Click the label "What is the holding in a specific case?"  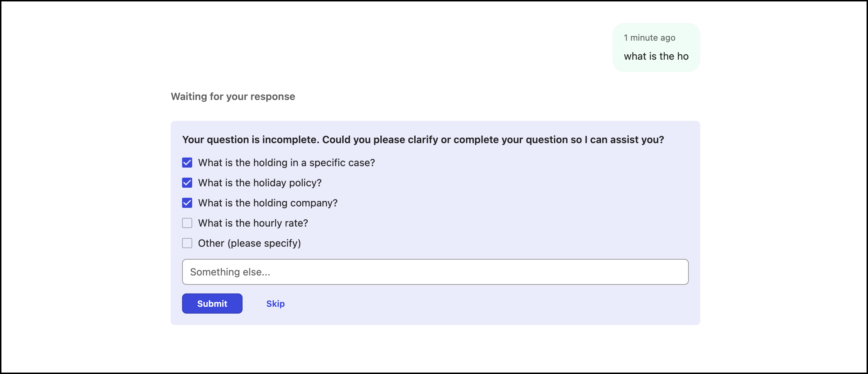pos(286,163)
